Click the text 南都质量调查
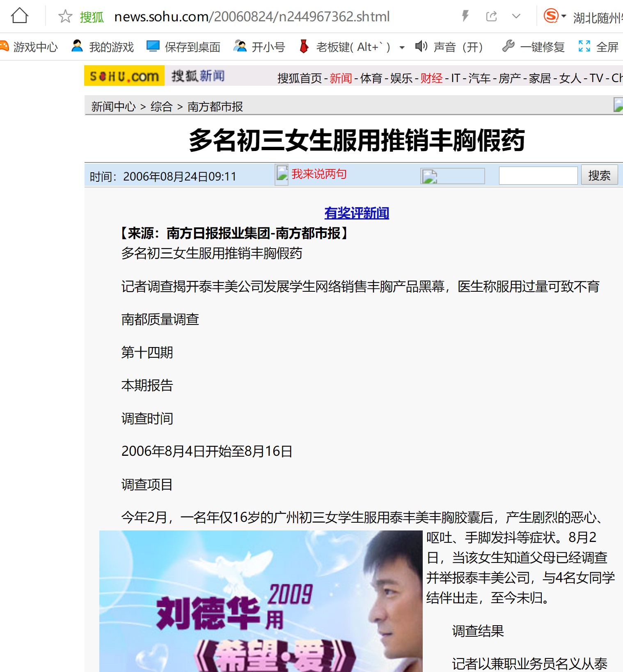This screenshot has width=623, height=672. coord(160,319)
